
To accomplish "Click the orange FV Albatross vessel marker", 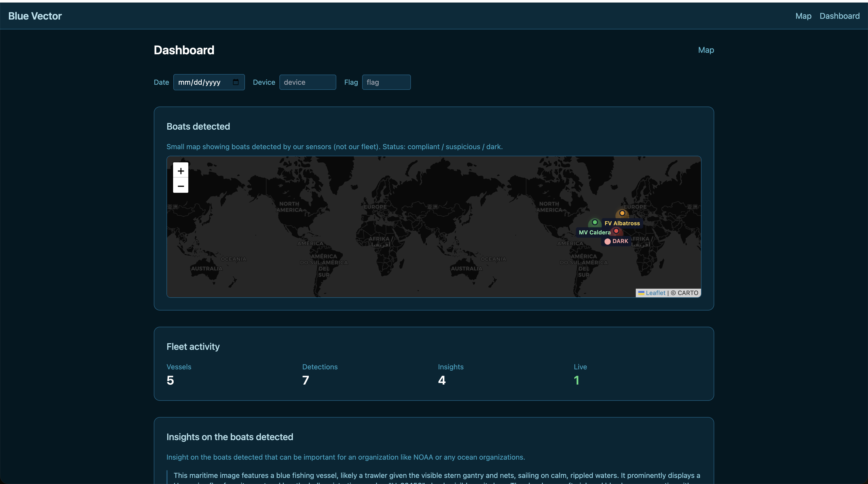I will (622, 213).
